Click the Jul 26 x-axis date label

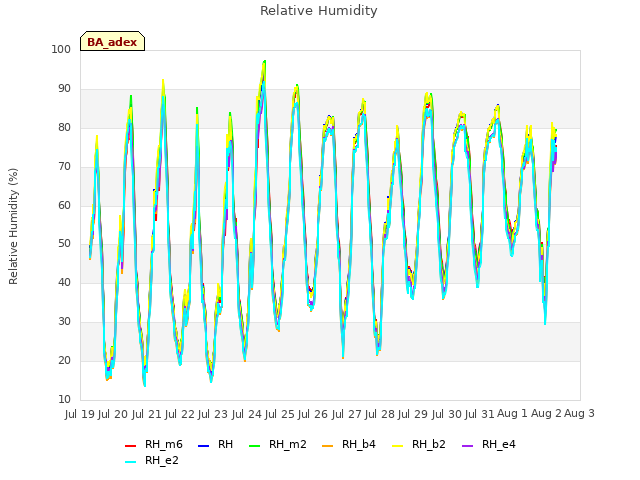tap(313, 414)
